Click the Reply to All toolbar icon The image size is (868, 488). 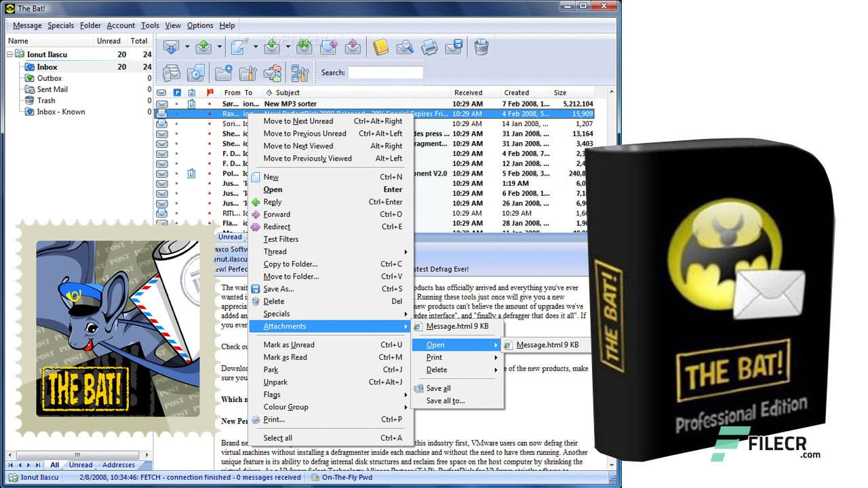(304, 46)
